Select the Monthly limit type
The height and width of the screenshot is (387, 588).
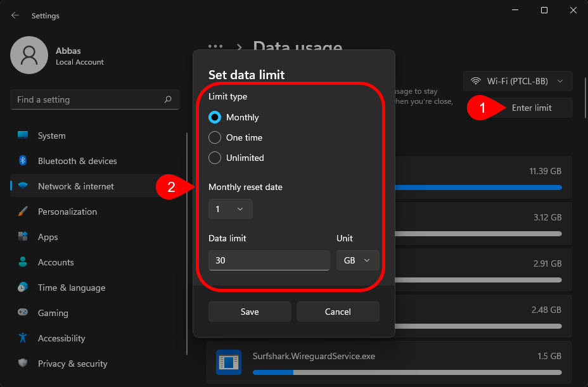(x=234, y=117)
